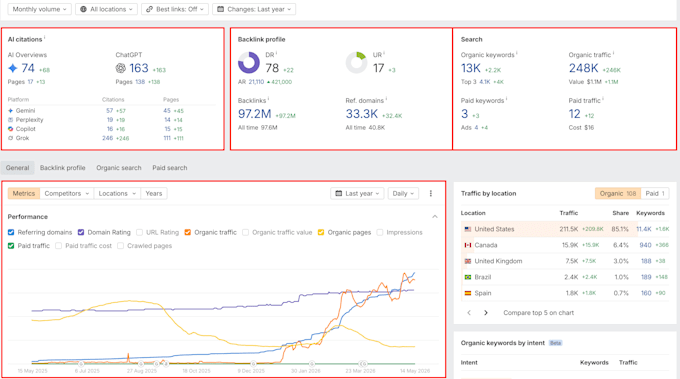Viewport: 680px width, 379px height.
Task: Uncheck Referring domains checkbox
Action: tap(11, 232)
